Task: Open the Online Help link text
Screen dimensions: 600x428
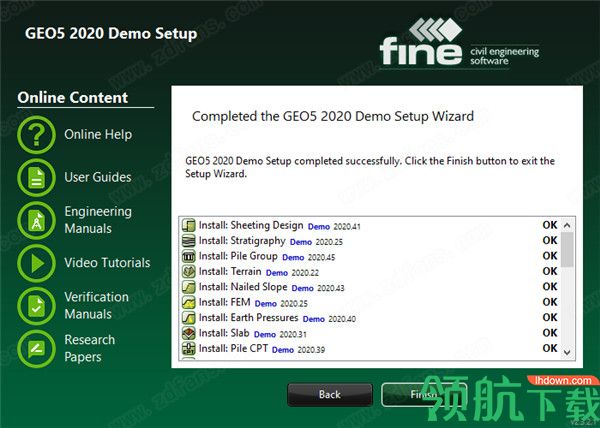Action: 98,134
